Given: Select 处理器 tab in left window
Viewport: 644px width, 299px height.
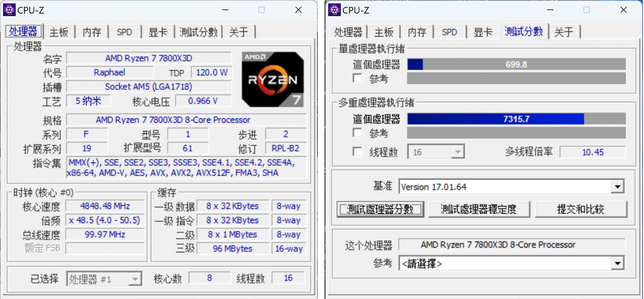Looking at the screenshot, I should pos(23,31).
